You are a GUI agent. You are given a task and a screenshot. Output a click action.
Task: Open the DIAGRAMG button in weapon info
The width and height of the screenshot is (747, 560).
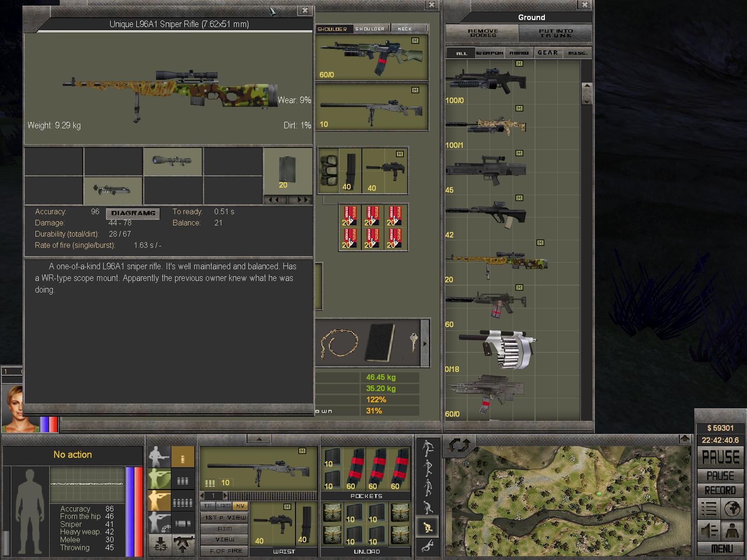point(134,213)
